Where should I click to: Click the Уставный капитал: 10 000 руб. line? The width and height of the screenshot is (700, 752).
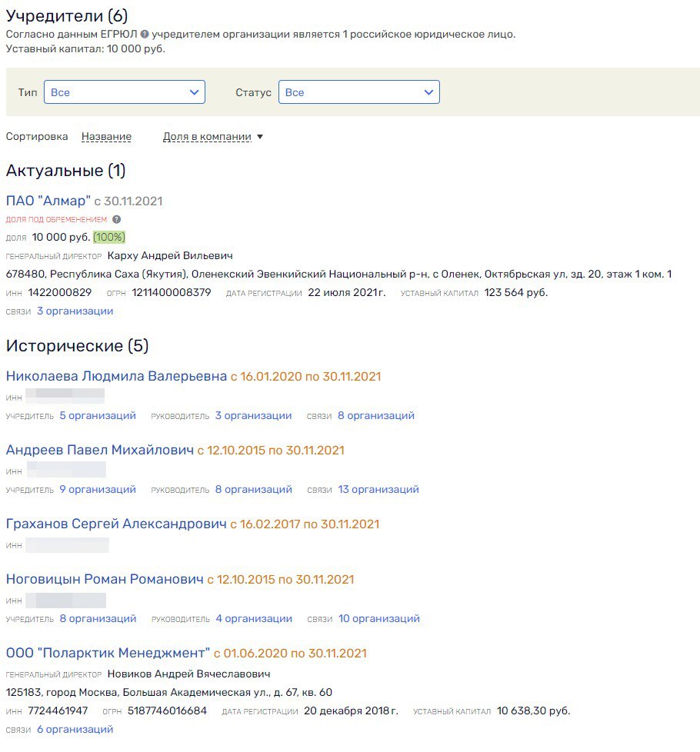pos(85,48)
